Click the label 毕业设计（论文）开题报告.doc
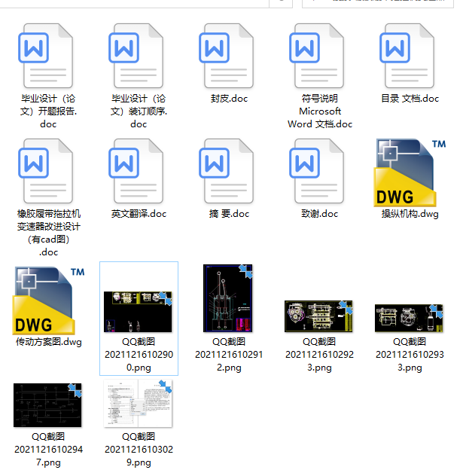This screenshot has height=476, width=463. pos(48,111)
